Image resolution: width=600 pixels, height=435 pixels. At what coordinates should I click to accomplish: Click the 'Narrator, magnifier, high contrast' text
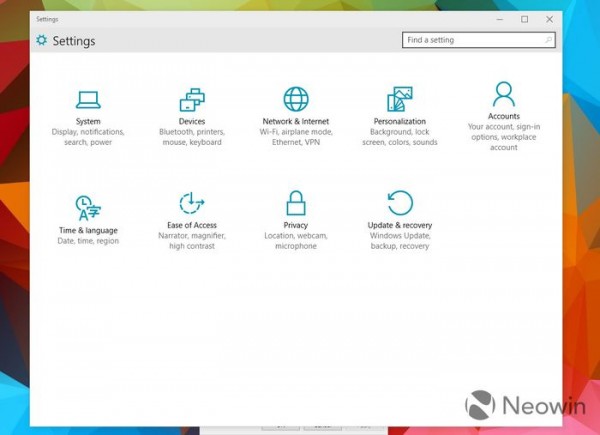[x=192, y=241]
